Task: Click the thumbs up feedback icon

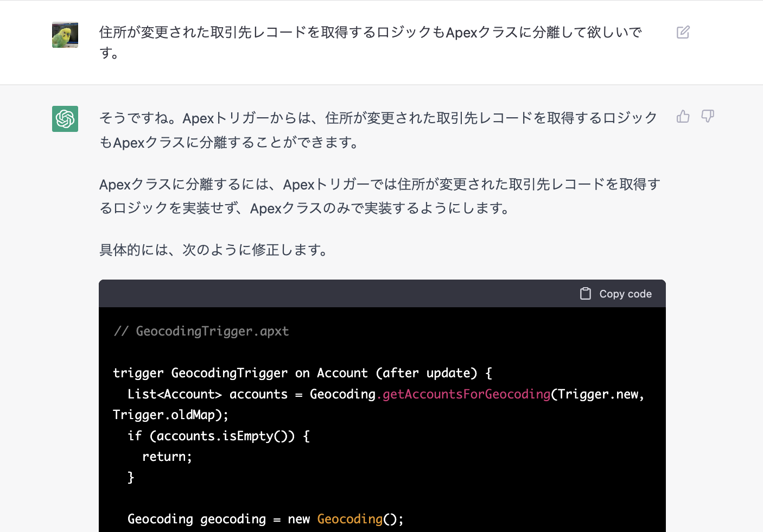Action: (x=683, y=116)
